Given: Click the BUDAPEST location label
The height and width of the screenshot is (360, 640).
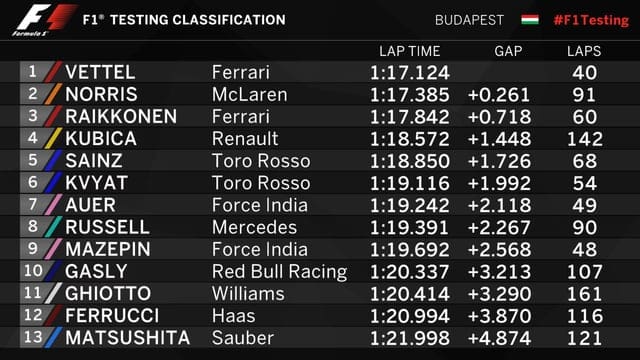Looking at the screenshot, I should [x=469, y=20].
